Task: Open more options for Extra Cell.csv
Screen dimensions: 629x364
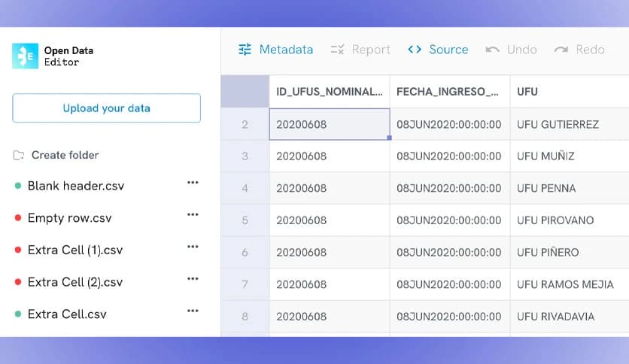Action: 193,311
